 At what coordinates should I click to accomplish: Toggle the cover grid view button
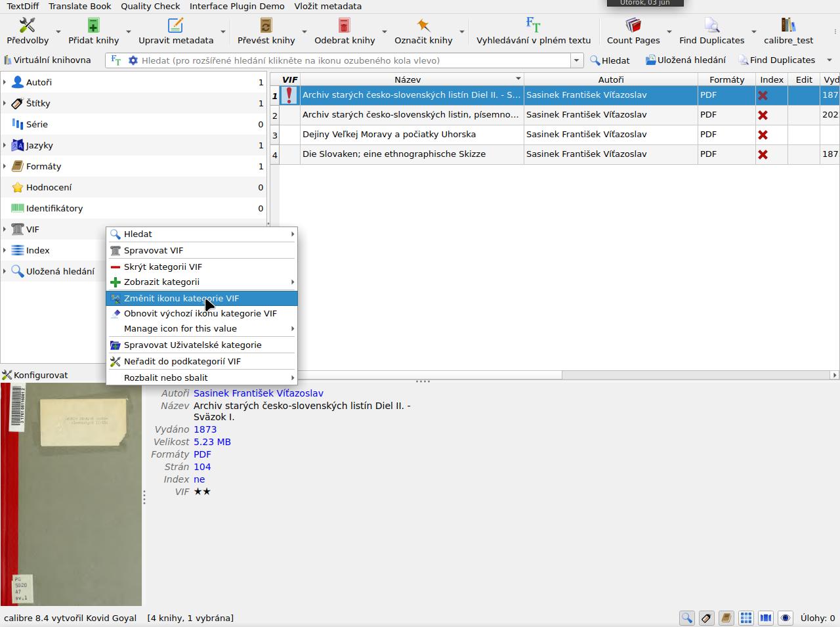pyautogui.click(x=745, y=618)
